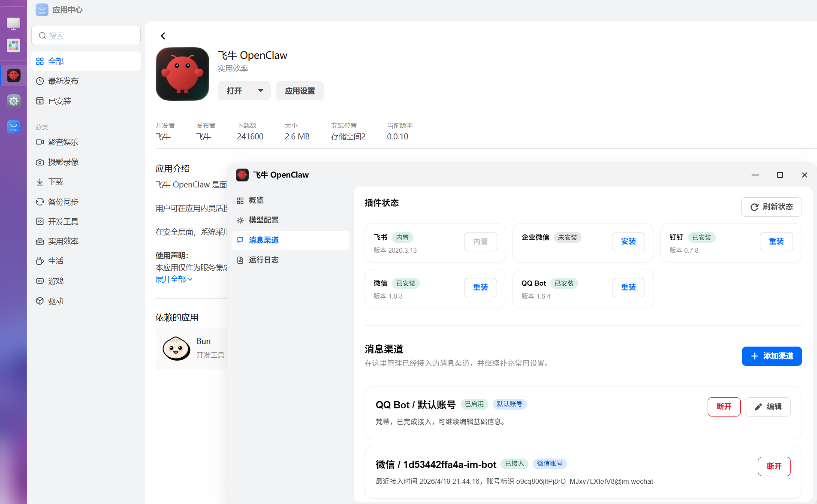Click the back arrow above the app icon
This screenshot has height=504, width=817.
pyautogui.click(x=163, y=36)
